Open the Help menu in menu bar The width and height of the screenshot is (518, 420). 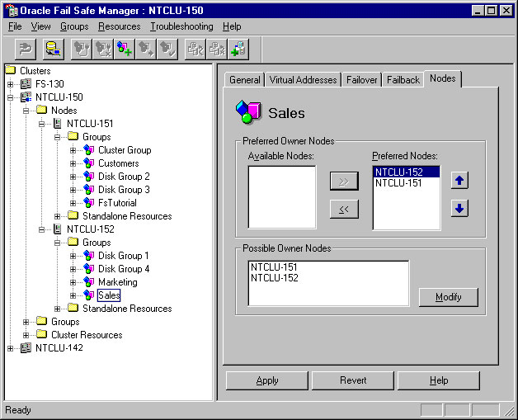click(x=232, y=26)
